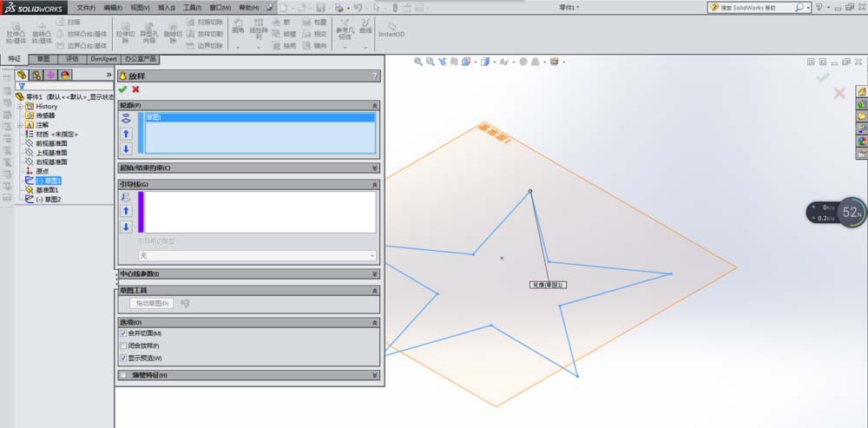
Task: Open the 文件(F) menu
Action: pyautogui.click(x=86, y=8)
